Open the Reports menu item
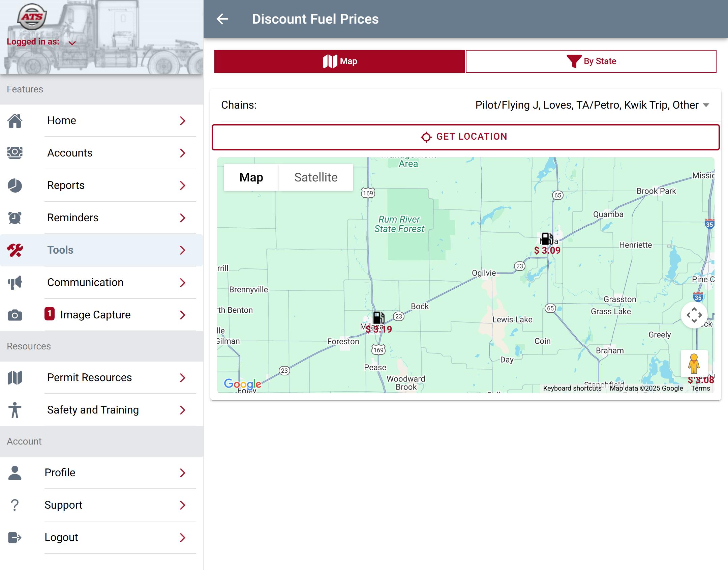This screenshot has width=728, height=570. click(101, 185)
